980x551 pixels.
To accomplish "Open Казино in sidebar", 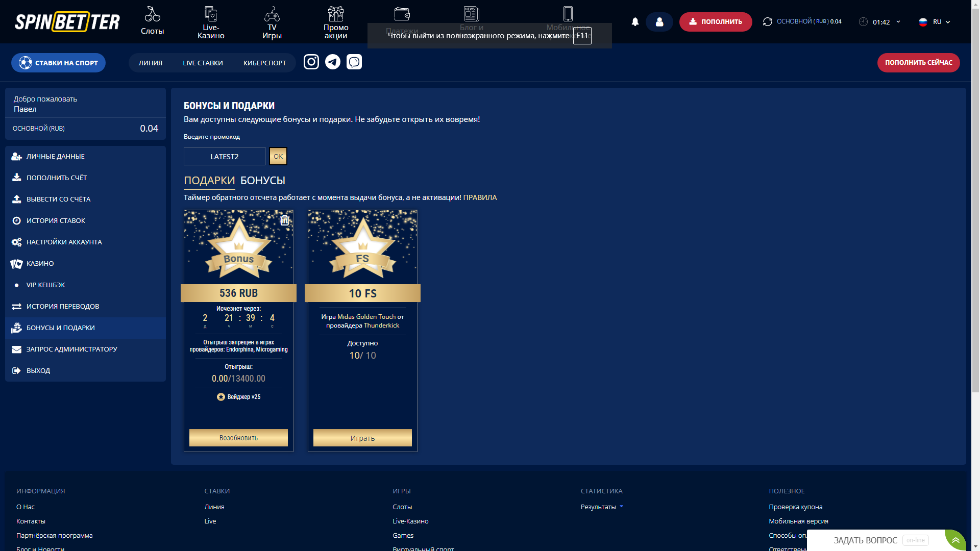I will [x=85, y=264].
